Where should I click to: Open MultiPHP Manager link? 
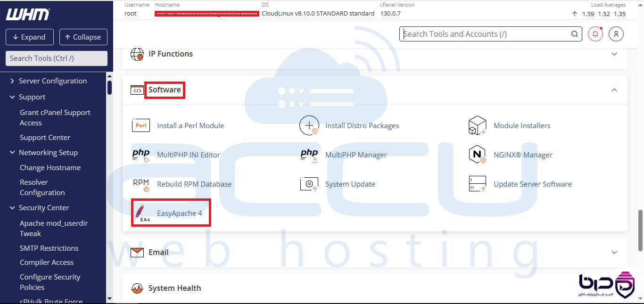pyautogui.click(x=356, y=155)
